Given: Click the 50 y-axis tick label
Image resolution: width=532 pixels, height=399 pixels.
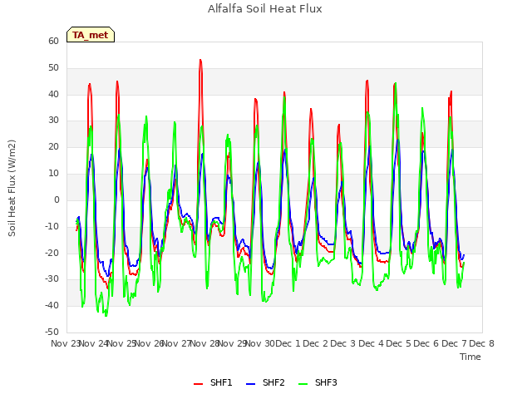Looking at the screenshot, I should point(53,67).
